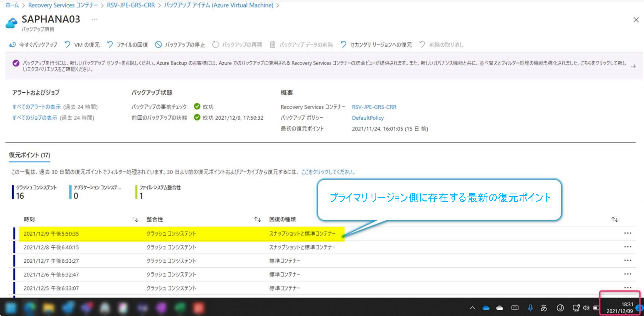Click 成功 2021/12/9, 17:50:32 status text
Image resolution: width=644 pixels, height=316 pixels.
point(233,118)
